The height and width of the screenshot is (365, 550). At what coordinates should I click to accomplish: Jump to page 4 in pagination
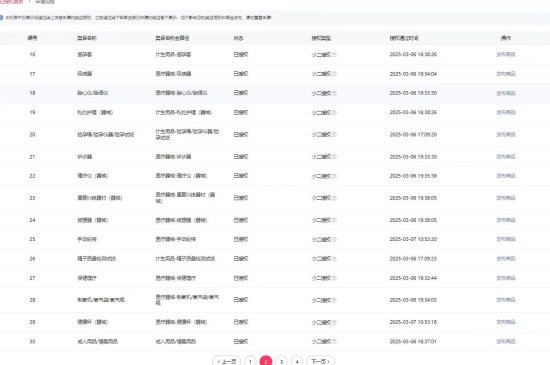click(297, 361)
